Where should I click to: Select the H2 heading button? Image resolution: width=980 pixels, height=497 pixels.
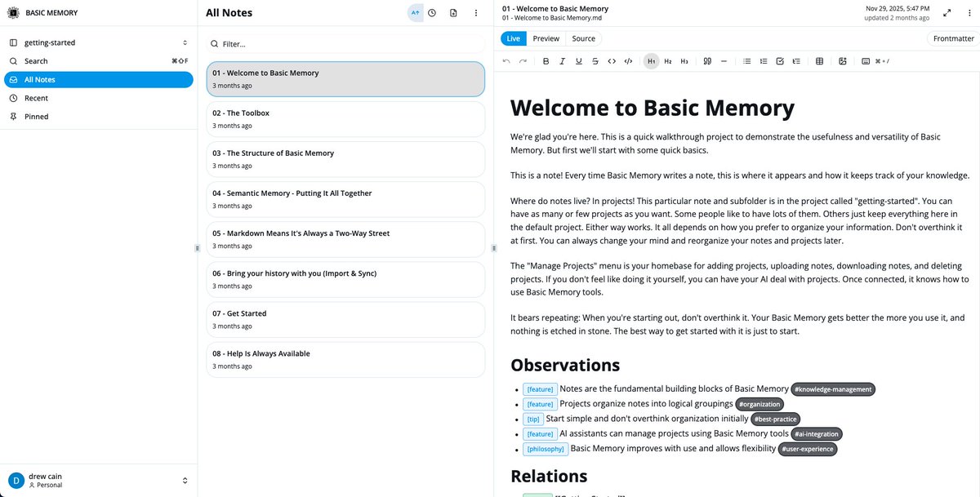[x=668, y=61]
